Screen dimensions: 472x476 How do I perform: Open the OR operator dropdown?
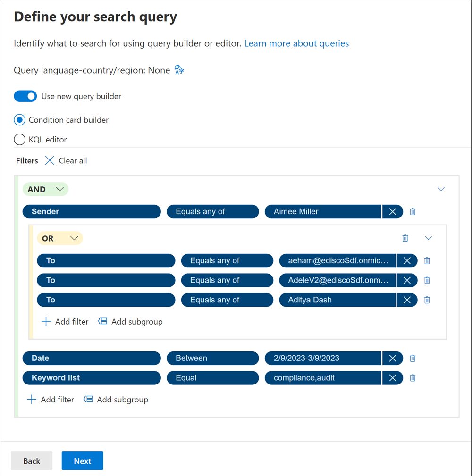tap(74, 238)
